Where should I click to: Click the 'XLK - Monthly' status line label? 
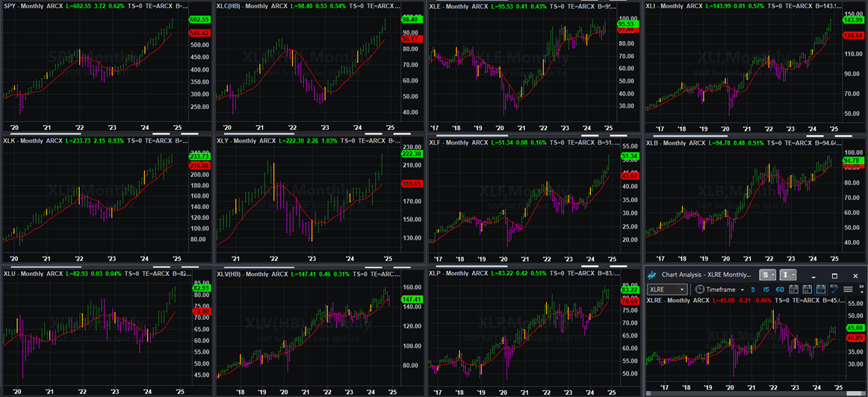point(24,142)
